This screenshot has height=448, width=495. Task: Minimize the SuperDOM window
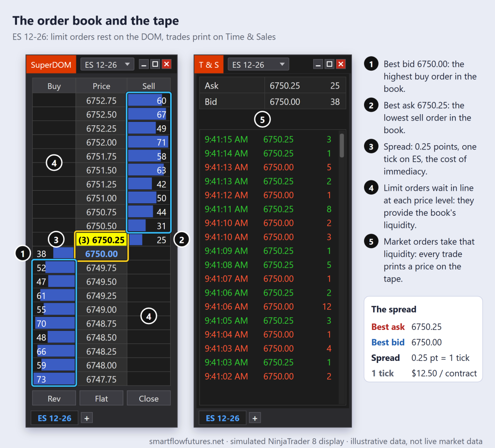(x=144, y=64)
